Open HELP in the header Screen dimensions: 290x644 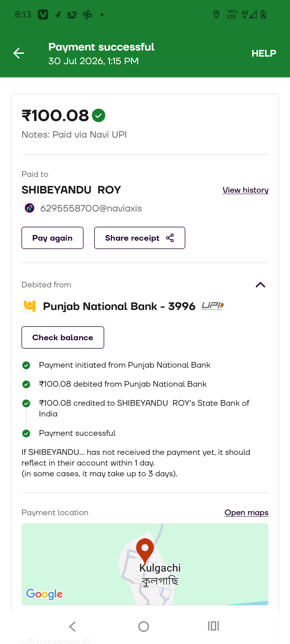coord(264,53)
